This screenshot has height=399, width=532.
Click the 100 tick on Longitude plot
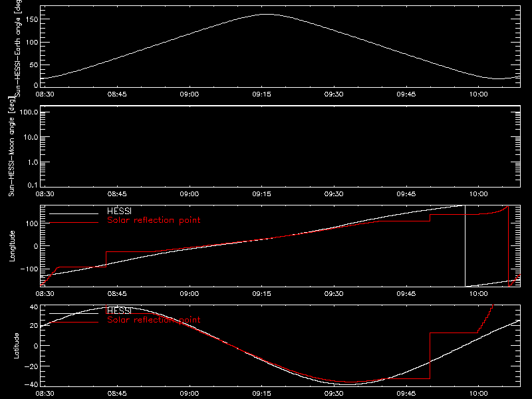(32, 223)
